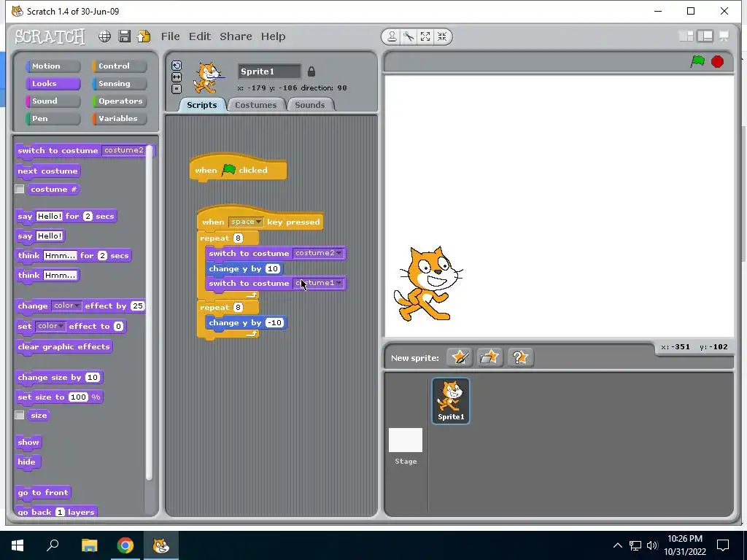
Task: Select Sprite1 thumbnail in sprite list
Action: pos(450,400)
